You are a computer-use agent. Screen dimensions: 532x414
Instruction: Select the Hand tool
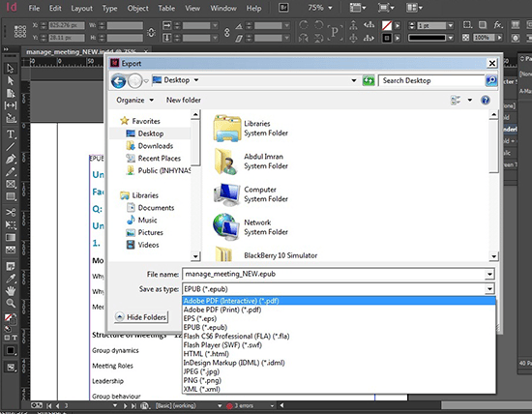pos(11,291)
